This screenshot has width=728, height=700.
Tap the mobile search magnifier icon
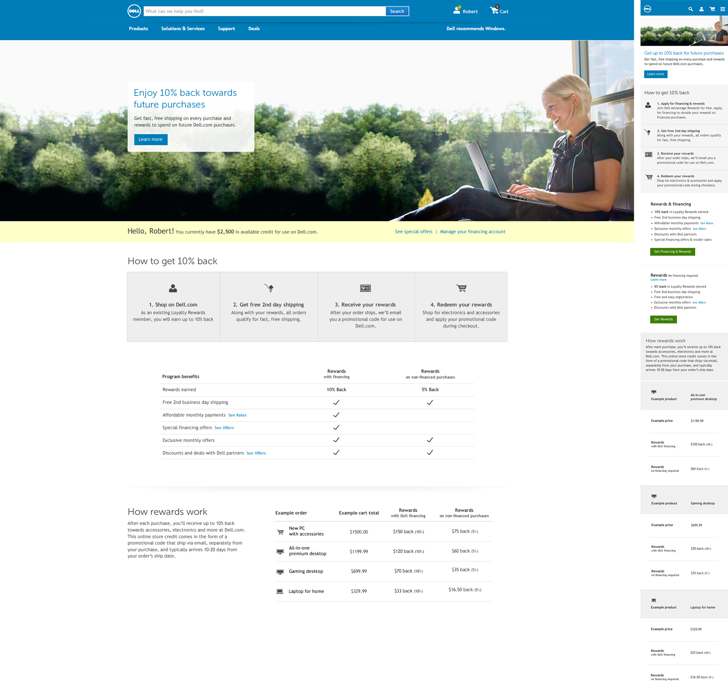coord(690,9)
